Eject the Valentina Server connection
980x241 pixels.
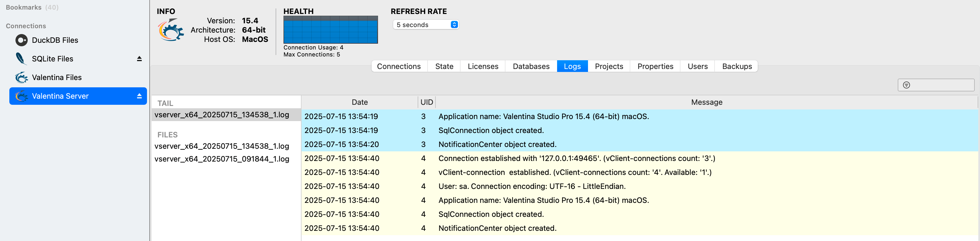[139, 96]
